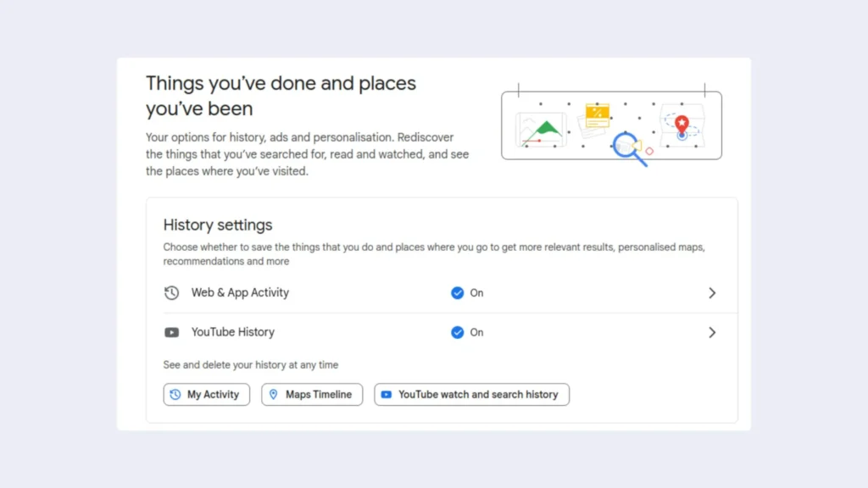Select the YouTube play icon beside YouTube History
The height and width of the screenshot is (488, 868).
[171, 332]
